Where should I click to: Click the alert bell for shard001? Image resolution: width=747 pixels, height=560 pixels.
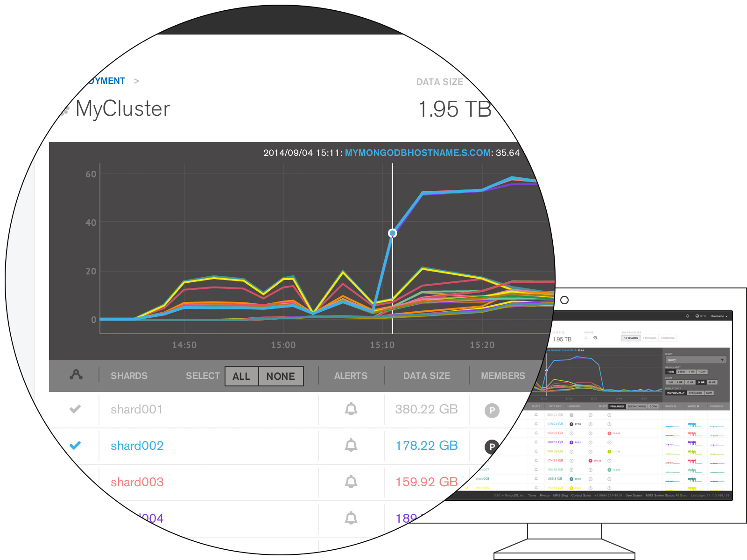(351, 409)
